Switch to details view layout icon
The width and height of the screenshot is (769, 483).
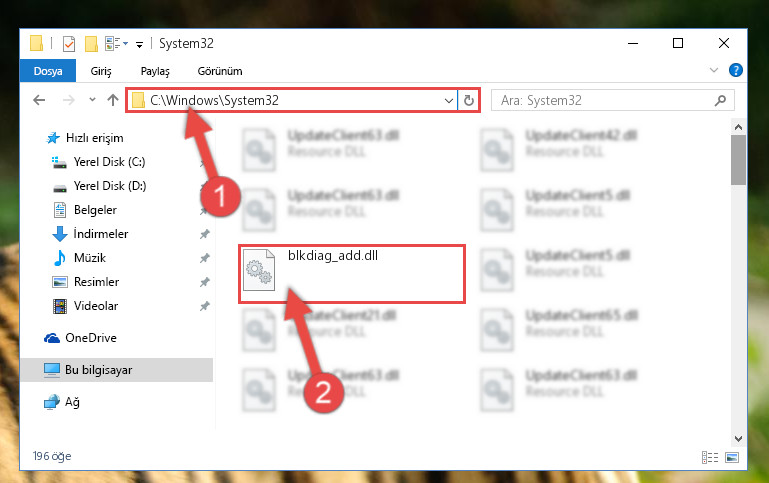click(710, 457)
